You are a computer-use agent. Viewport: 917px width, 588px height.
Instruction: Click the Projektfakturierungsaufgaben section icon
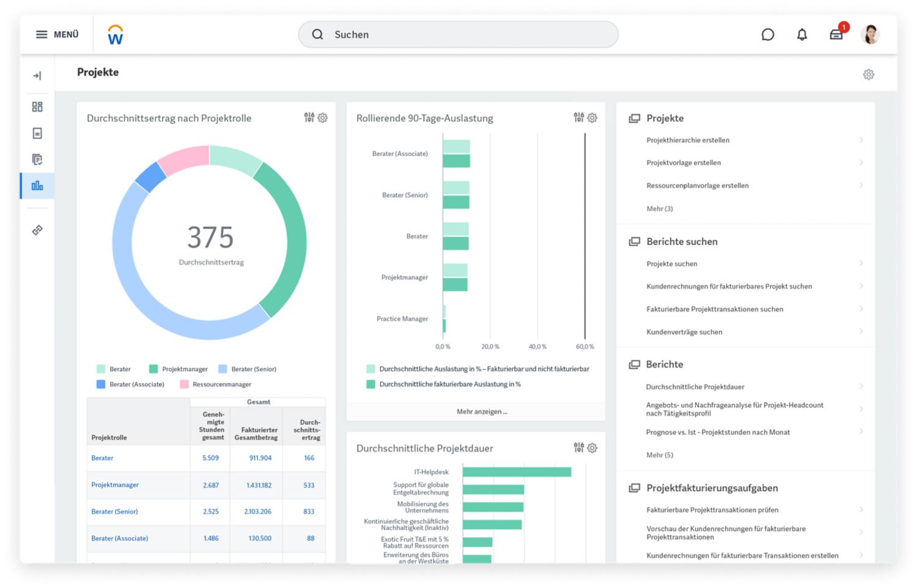tap(635, 488)
